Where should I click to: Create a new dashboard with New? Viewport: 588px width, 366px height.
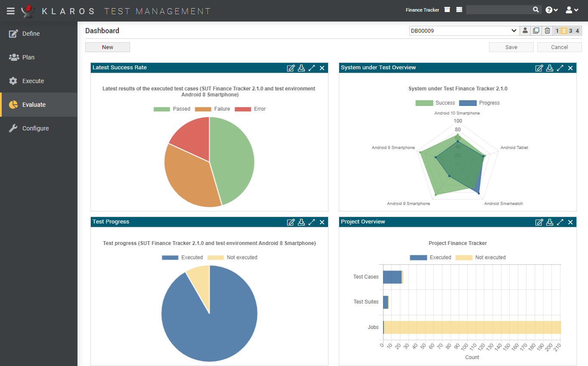tap(107, 47)
